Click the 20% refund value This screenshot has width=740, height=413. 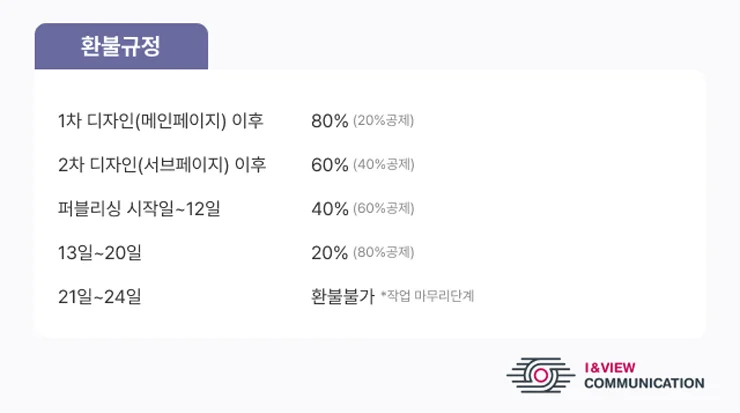329,253
